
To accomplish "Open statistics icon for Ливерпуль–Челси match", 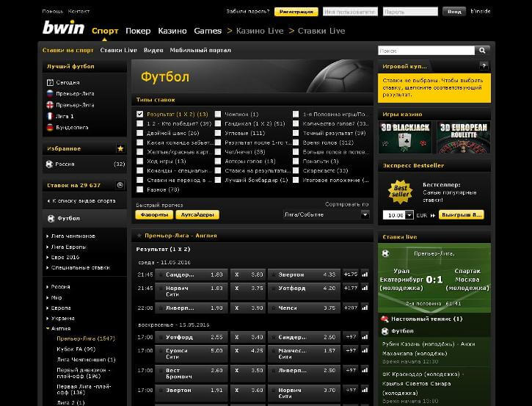I will tap(365, 308).
